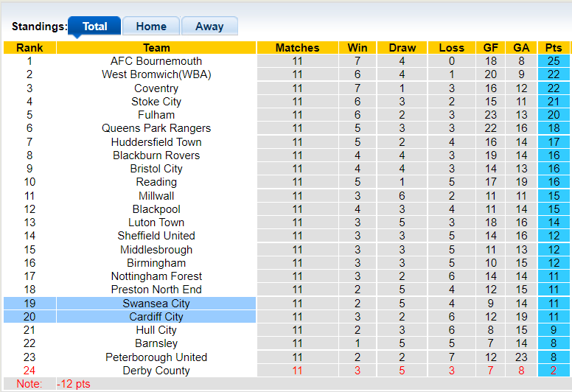This screenshot has height=392, width=572.
Task: Click the Coventry team name
Action: (156, 88)
